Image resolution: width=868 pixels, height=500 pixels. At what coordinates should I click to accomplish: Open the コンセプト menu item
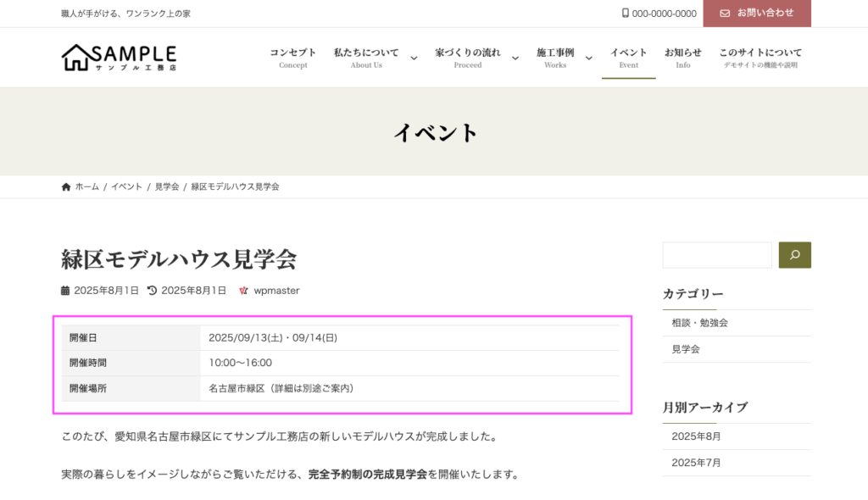tap(293, 58)
